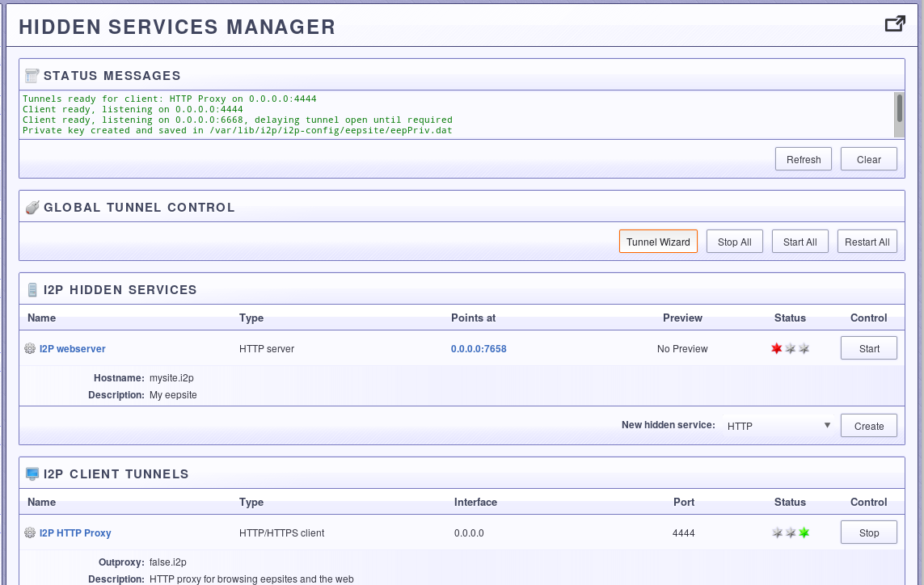Screen dimensions: 924x585
Task: Click the outproxy value false.i2p
Action: pos(168,562)
